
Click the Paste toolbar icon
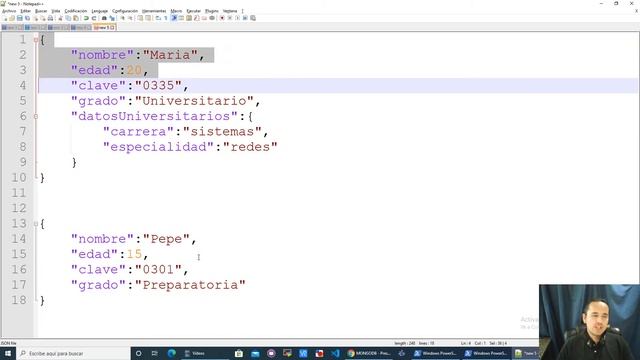[76, 18]
